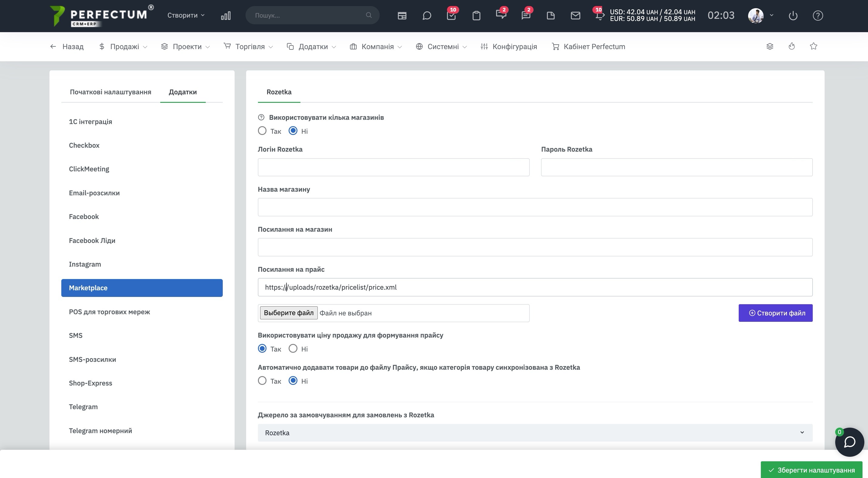Click the 'Выберите файл' button
This screenshot has width=868, height=478.
click(288, 313)
